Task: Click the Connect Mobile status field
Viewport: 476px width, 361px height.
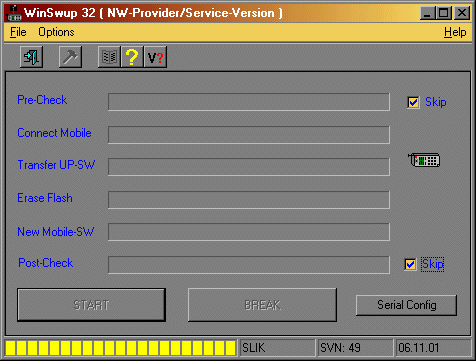Action: (x=249, y=135)
